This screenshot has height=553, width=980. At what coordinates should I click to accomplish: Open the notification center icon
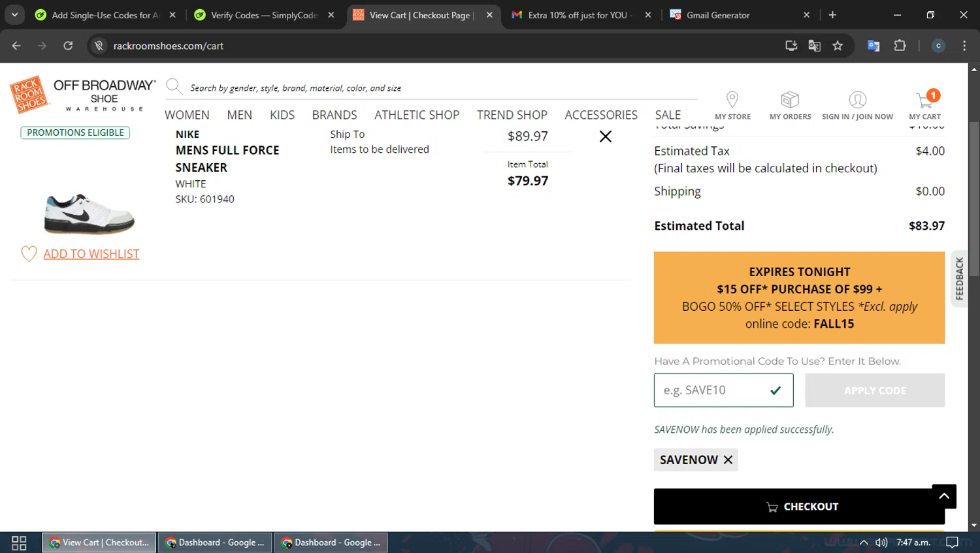[x=953, y=543]
